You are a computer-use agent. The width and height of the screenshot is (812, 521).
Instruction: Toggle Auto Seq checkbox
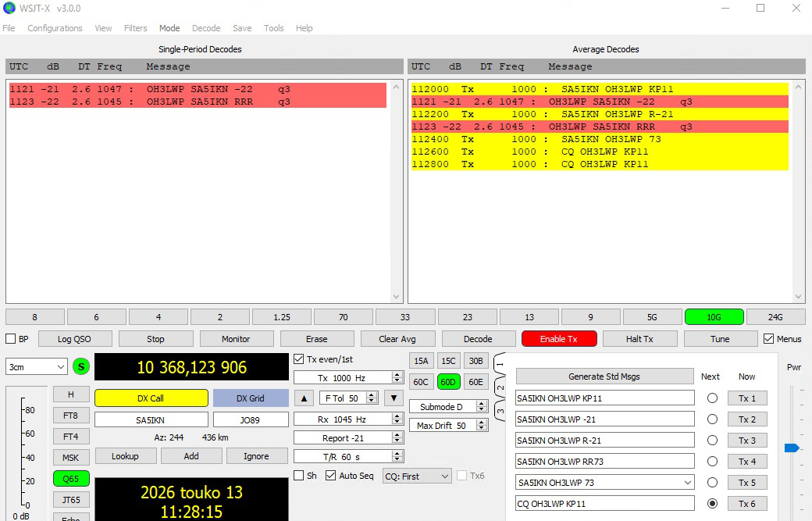point(330,476)
